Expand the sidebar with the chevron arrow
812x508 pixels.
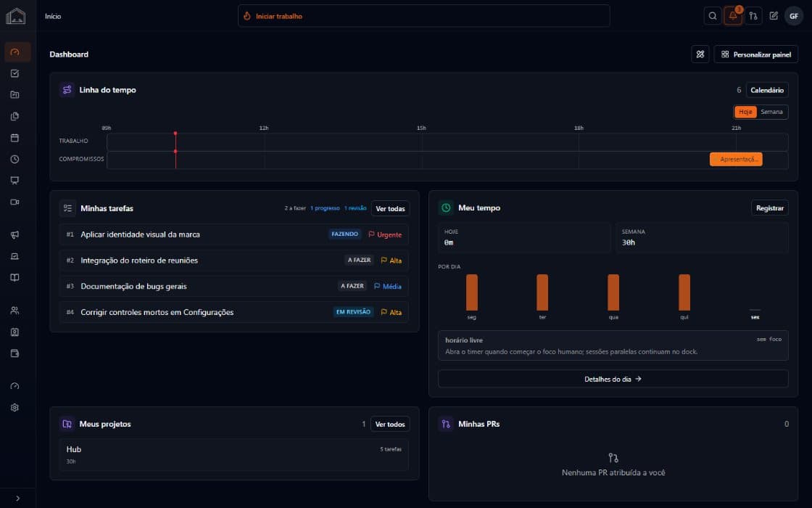17,499
